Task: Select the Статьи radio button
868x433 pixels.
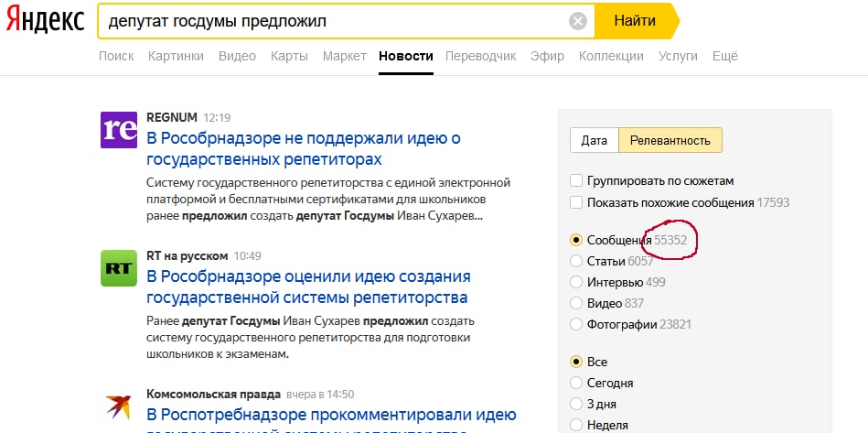Action: pos(576,261)
